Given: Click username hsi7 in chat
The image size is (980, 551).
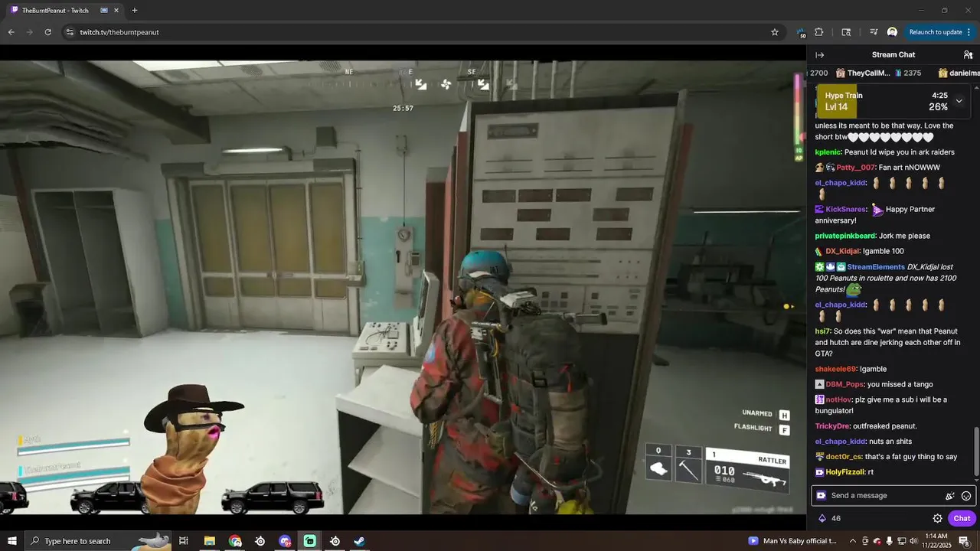Looking at the screenshot, I should tap(822, 331).
